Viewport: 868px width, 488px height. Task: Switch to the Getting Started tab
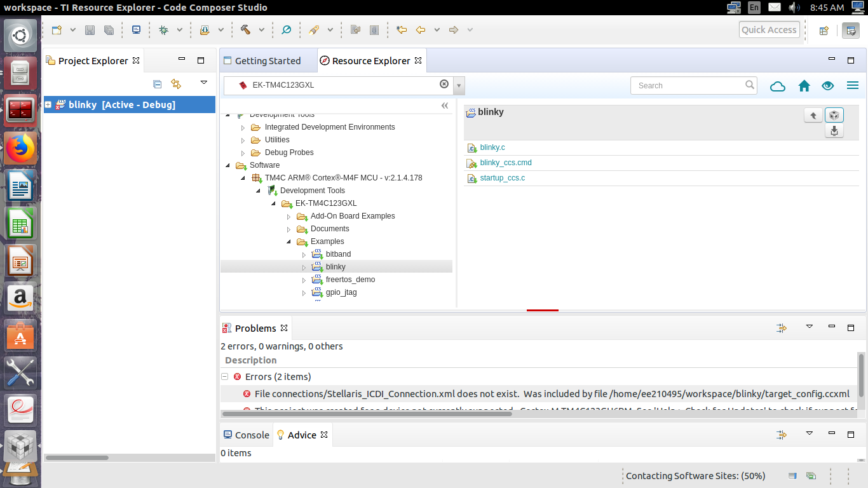tap(268, 61)
